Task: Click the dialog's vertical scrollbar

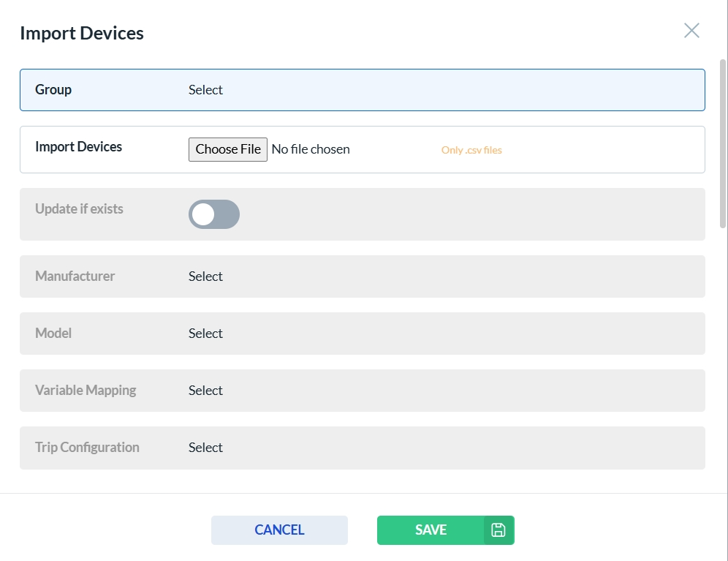Action: pyautogui.click(x=723, y=146)
